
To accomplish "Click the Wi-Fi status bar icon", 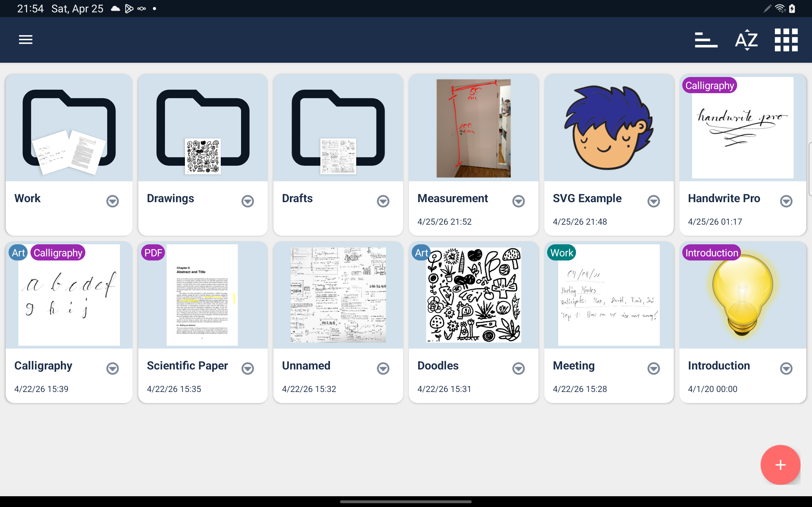I will tap(780, 8).
